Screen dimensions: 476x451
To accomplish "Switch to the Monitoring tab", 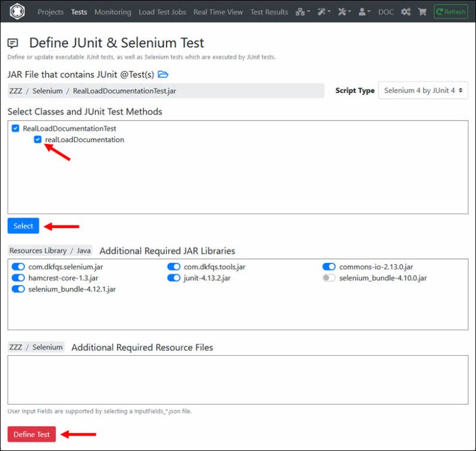I will (x=112, y=11).
